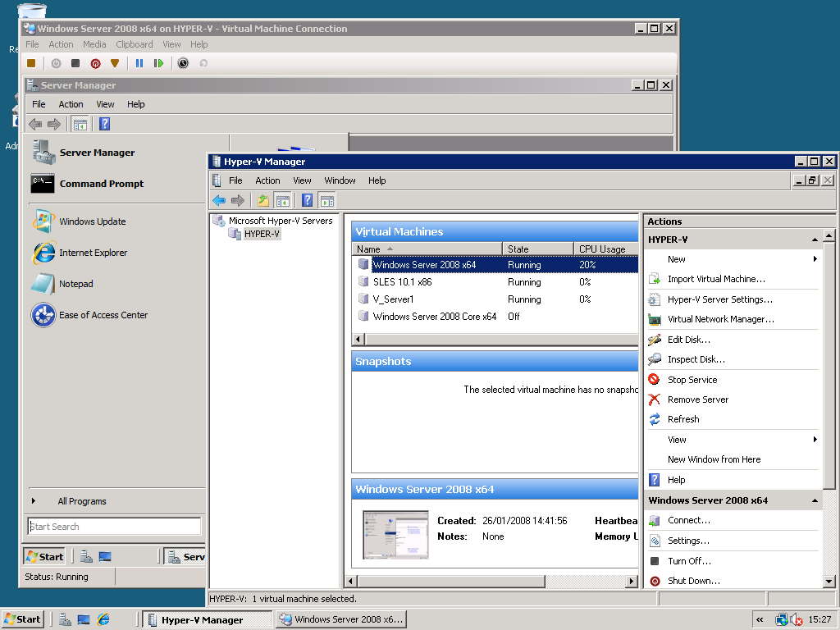Click Server Manager icon in host quick launch

(65, 620)
